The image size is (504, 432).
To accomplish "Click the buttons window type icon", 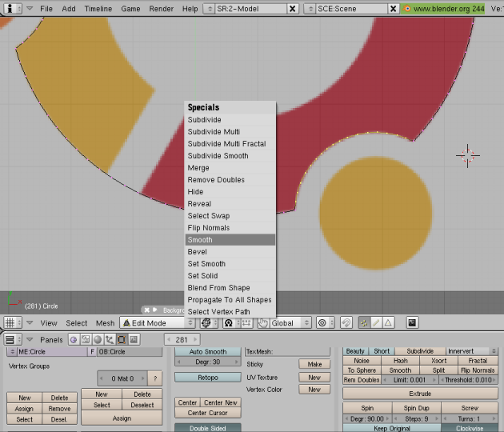I will tap(13, 339).
